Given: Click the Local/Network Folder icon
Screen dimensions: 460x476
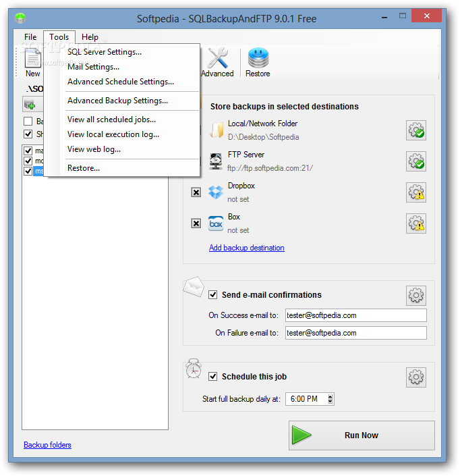Looking at the screenshot, I should pos(217,130).
